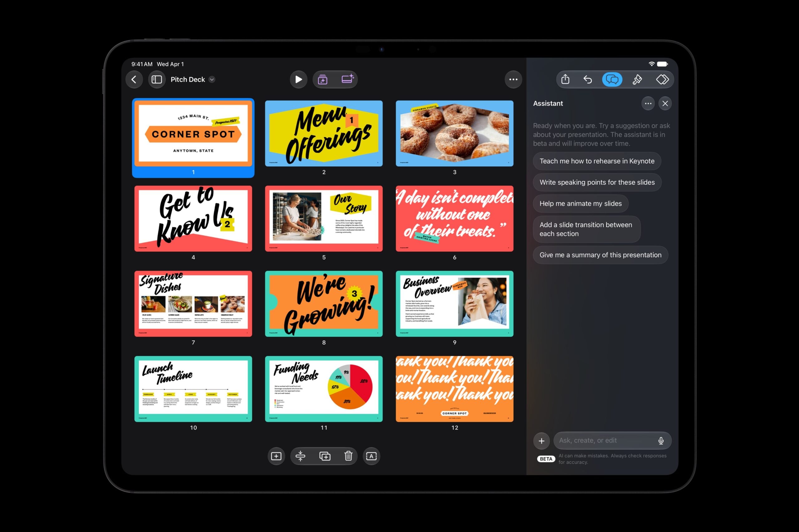The width and height of the screenshot is (799, 532).
Task: Choose 'Help me animate my slides' suggestion
Action: click(581, 204)
